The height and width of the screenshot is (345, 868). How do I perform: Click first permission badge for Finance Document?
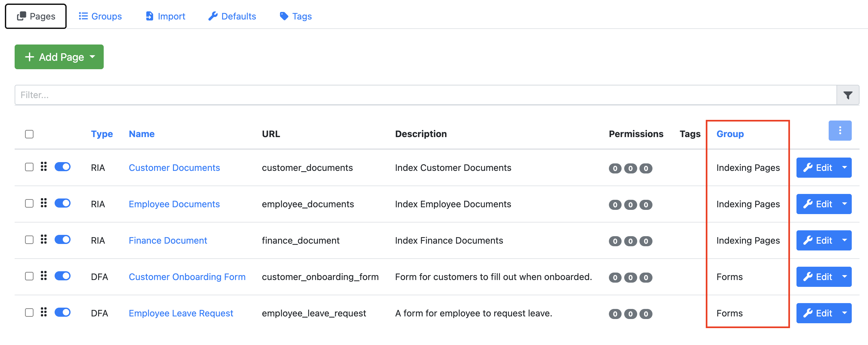tap(615, 241)
